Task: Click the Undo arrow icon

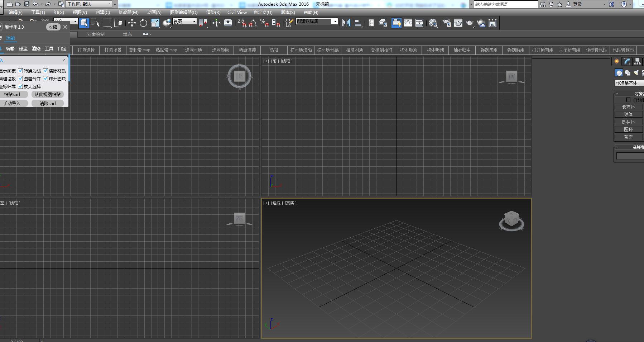Action: pos(35,4)
